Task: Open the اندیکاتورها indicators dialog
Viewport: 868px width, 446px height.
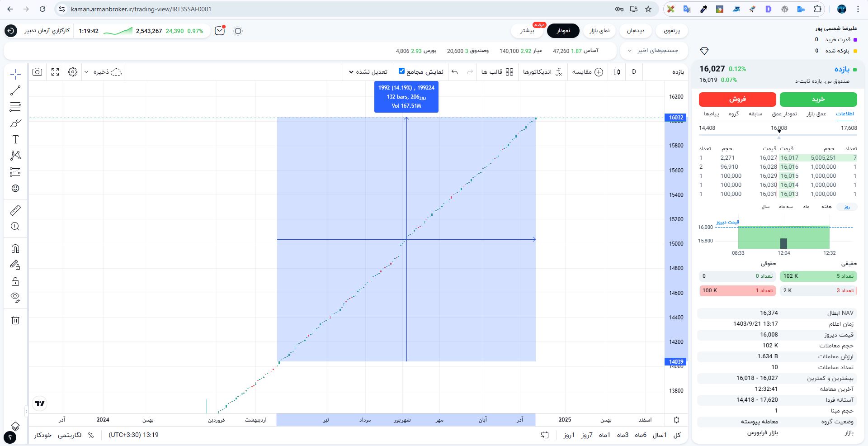Action: click(x=542, y=72)
